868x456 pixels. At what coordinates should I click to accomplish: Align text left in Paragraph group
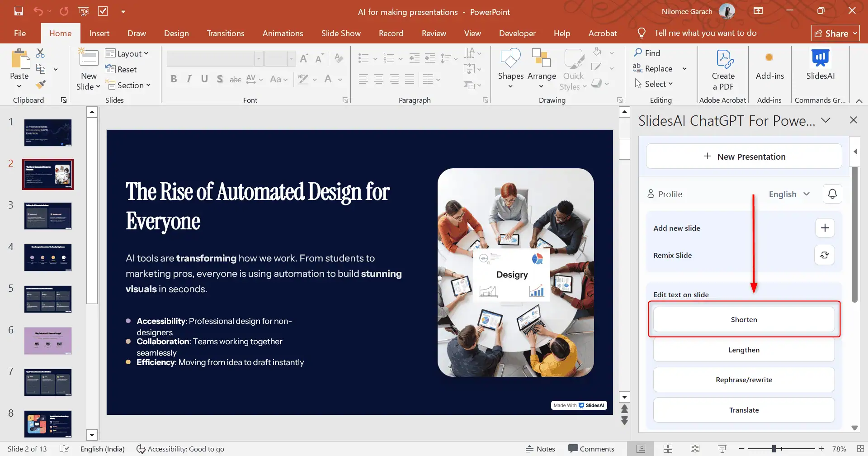click(363, 79)
